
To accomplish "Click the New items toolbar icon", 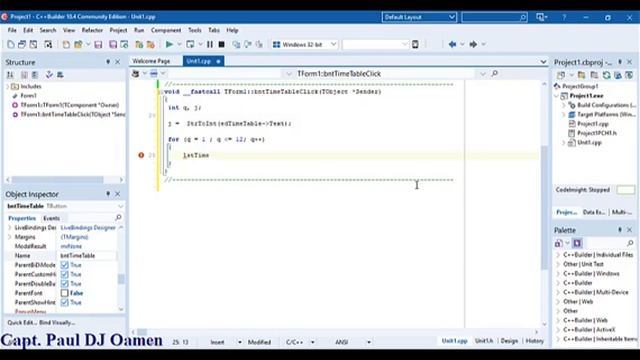I will pyautogui.click(x=66, y=44).
